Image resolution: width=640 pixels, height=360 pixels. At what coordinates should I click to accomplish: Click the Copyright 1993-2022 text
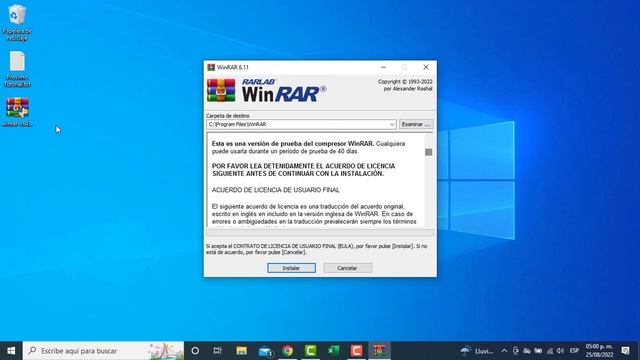405,82
